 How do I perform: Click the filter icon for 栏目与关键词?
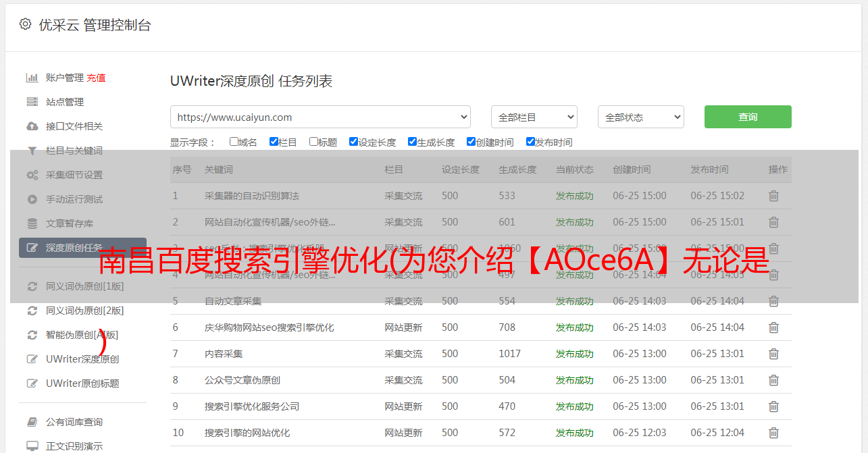32,151
